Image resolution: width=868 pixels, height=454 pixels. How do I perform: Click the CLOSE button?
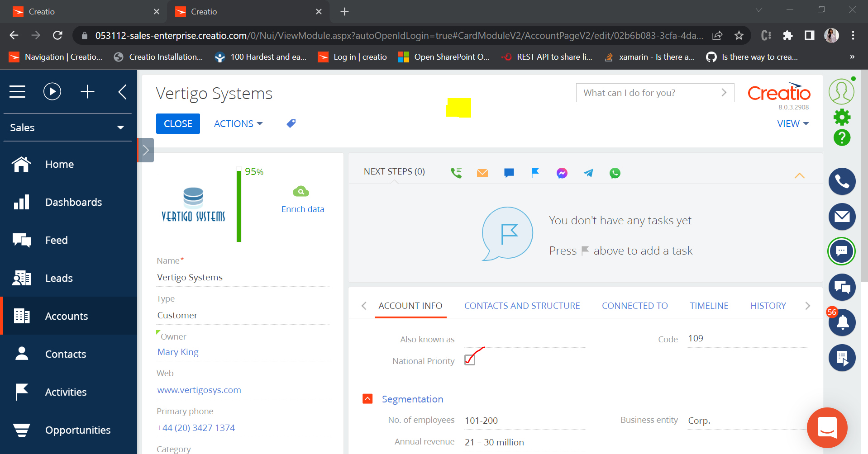coord(178,124)
